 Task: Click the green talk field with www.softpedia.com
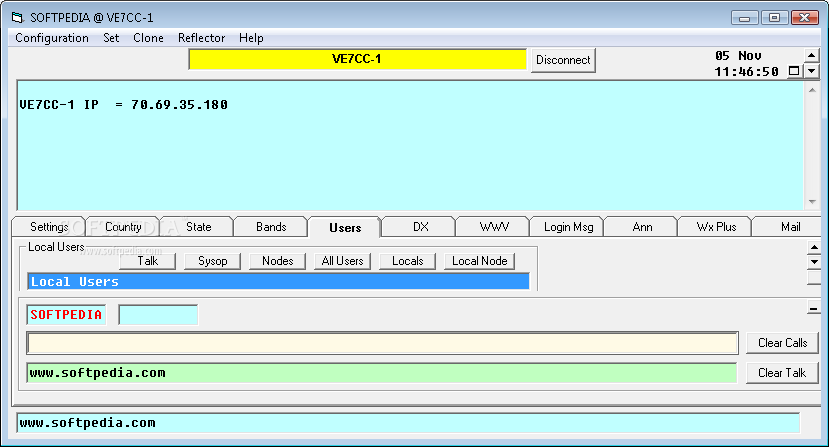[x=381, y=373]
